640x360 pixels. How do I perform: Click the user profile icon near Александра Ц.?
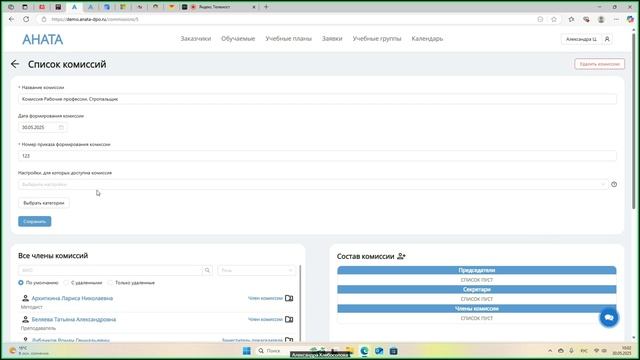click(x=607, y=39)
